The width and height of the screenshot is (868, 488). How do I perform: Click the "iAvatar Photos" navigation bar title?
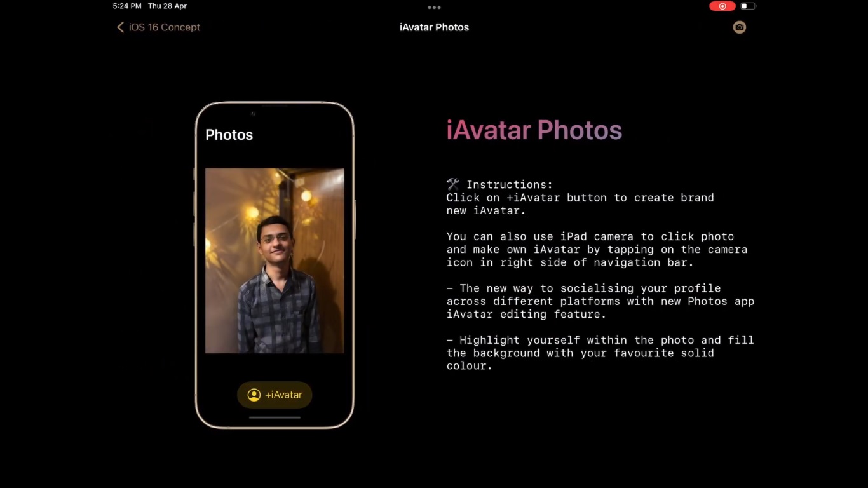(434, 27)
